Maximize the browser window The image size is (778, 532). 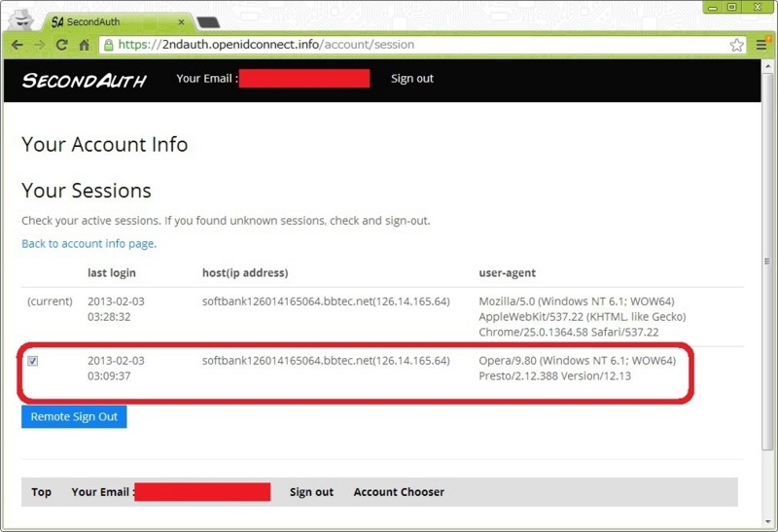click(732, 7)
